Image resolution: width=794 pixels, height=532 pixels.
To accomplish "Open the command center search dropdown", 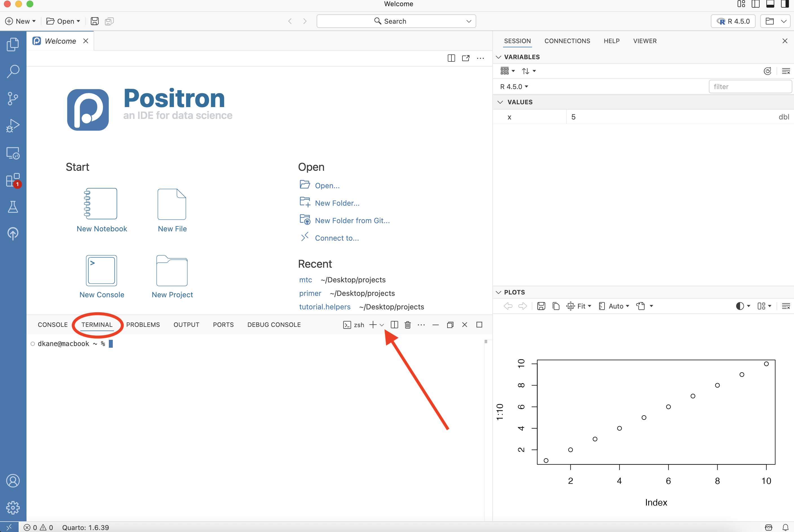I will click(x=468, y=21).
